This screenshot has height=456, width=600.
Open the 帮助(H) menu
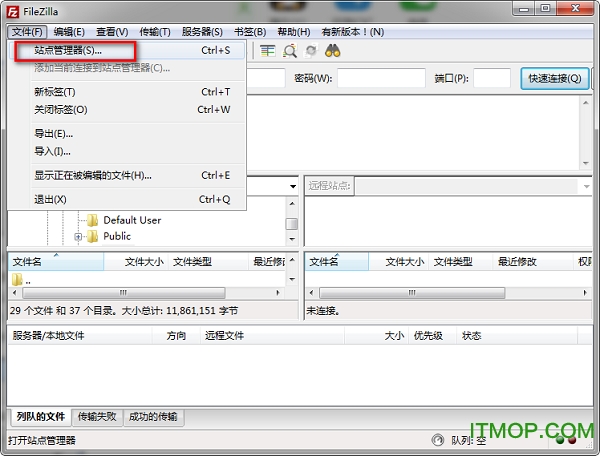pos(294,32)
